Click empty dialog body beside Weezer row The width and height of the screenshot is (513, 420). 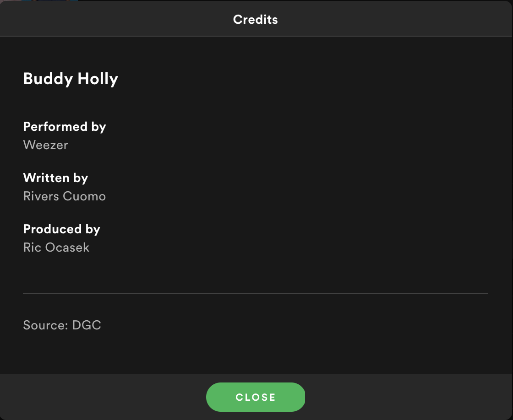[x=278, y=145]
